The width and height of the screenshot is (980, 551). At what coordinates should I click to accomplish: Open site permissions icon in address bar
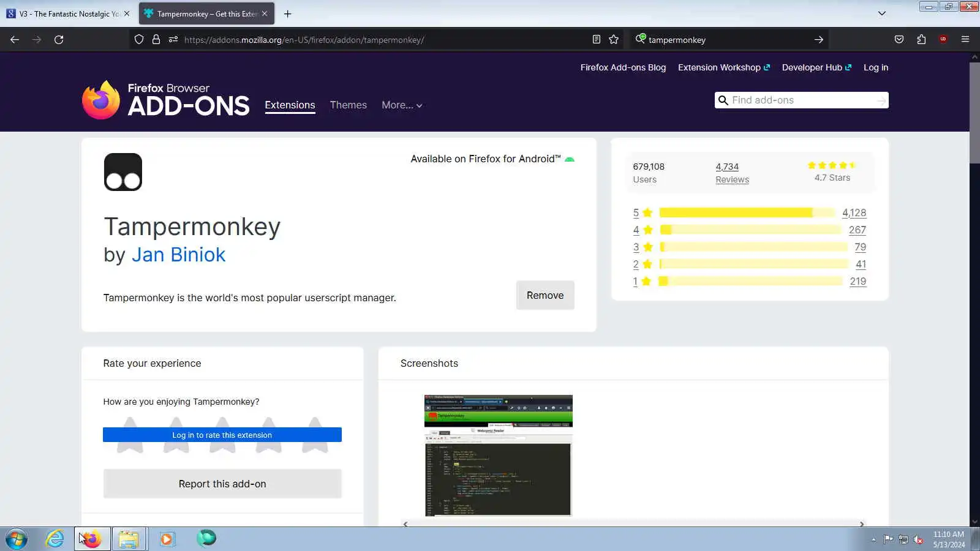click(x=173, y=40)
